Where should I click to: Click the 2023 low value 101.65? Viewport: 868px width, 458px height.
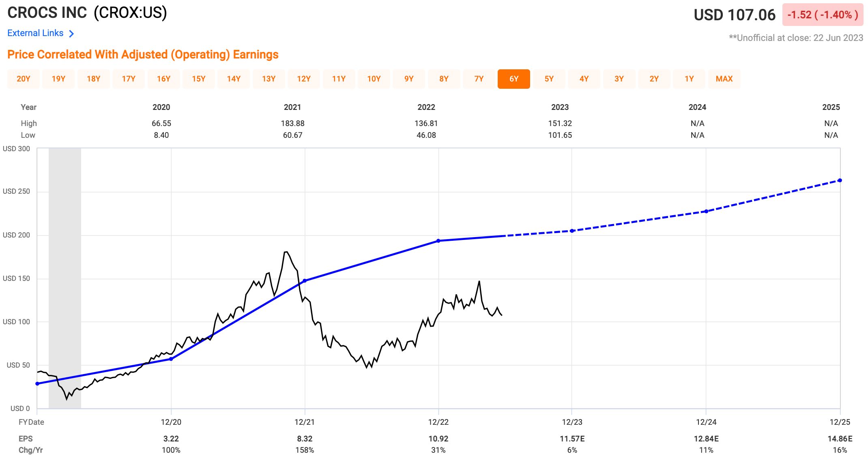pyautogui.click(x=560, y=135)
